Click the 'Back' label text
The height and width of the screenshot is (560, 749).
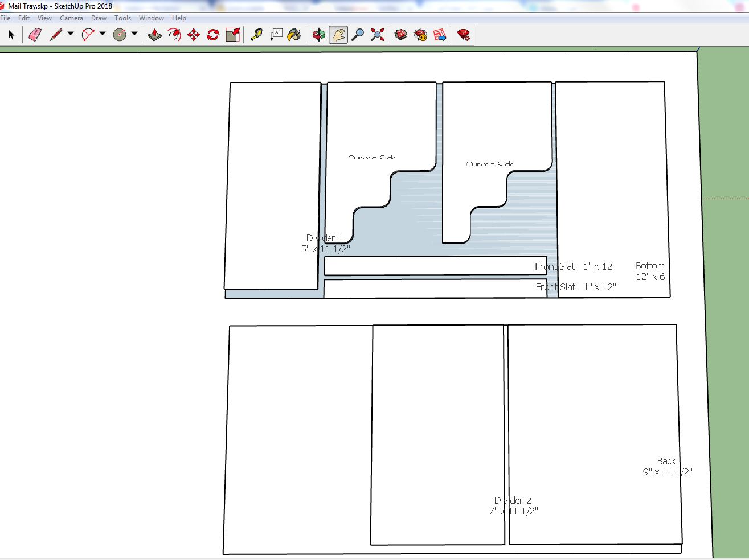point(666,461)
